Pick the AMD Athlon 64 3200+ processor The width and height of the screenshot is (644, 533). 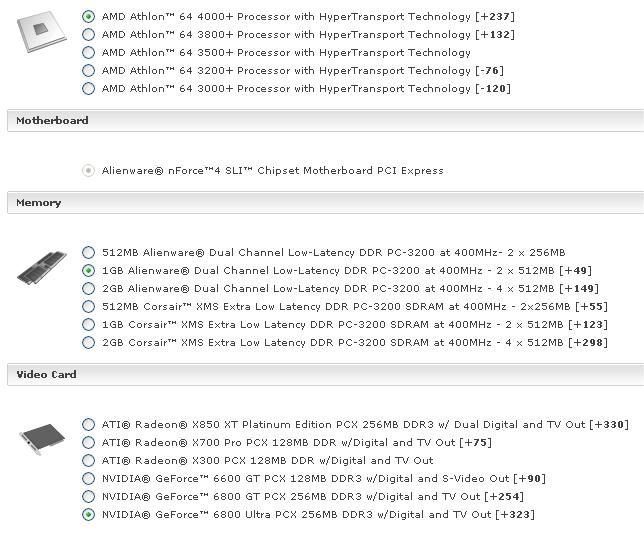pyautogui.click(x=89, y=71)
